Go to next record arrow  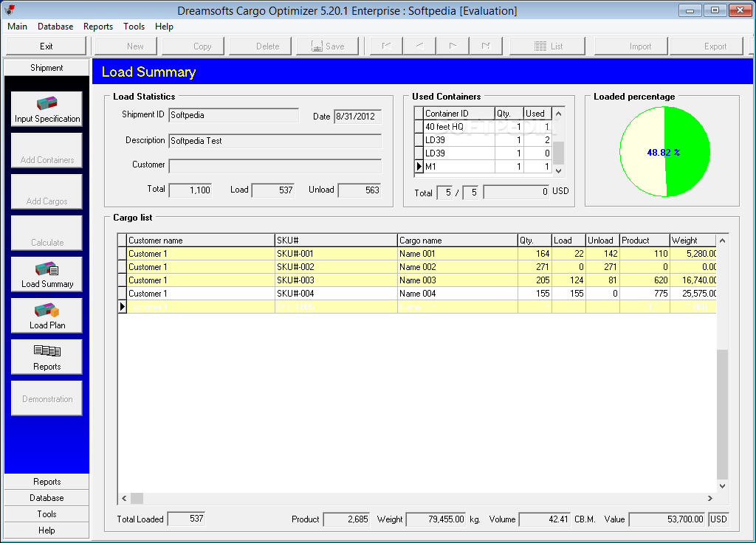coord(453,46)
